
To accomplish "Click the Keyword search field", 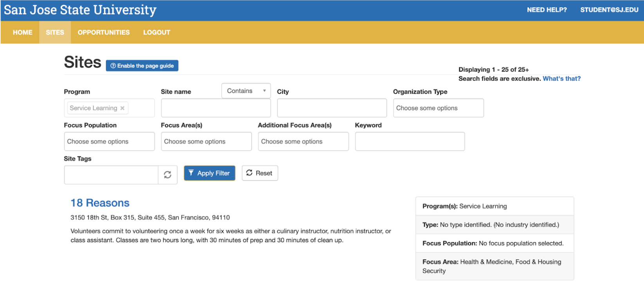I will tap(410, 141).
